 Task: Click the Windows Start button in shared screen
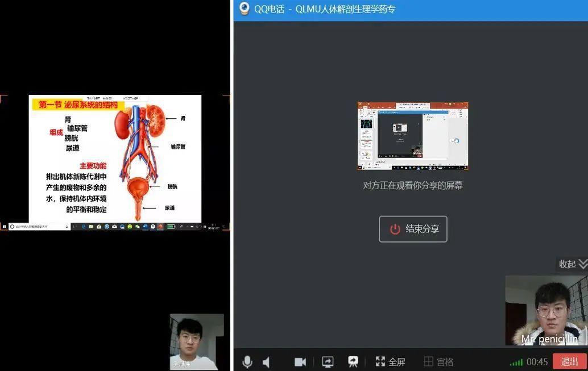coord(4,226)
